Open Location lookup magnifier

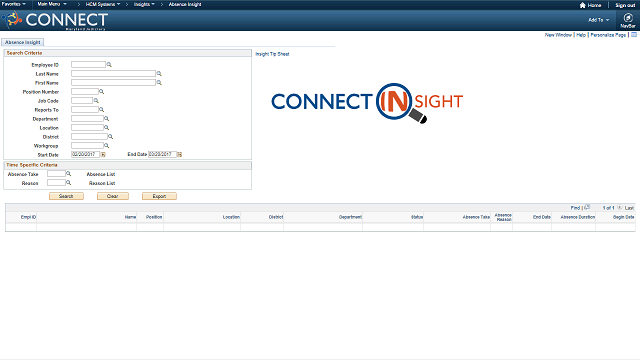point(107,127)
